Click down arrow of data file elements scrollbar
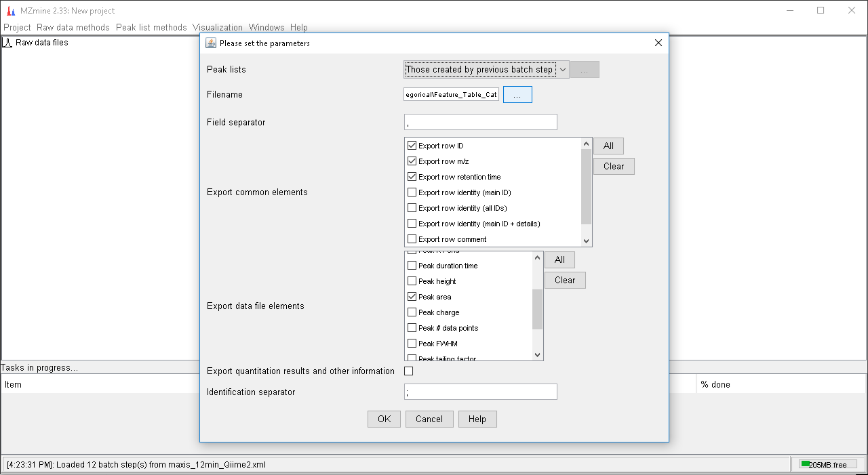The image size is (868, 475). [538, 355]
